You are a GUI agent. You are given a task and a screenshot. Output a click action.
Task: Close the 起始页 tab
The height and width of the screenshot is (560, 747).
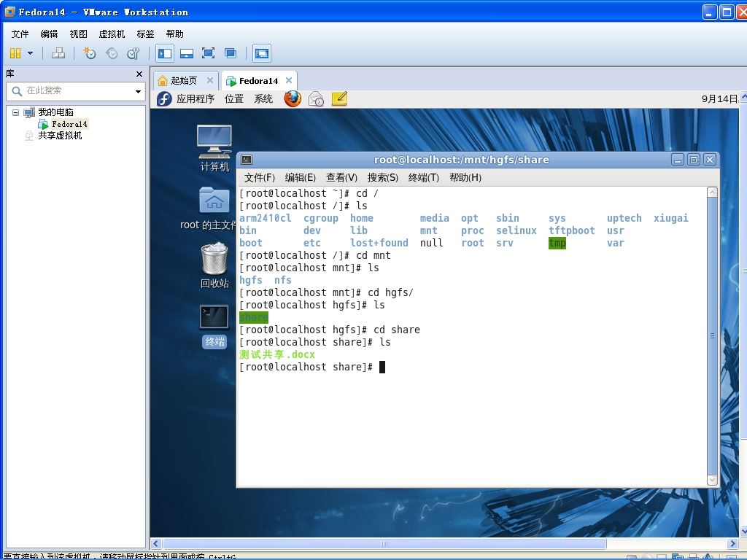tap(209, 80)
